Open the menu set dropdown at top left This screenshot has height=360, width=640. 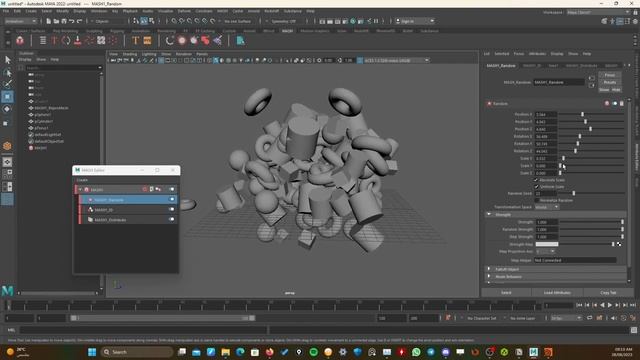(x=20, y=21)
